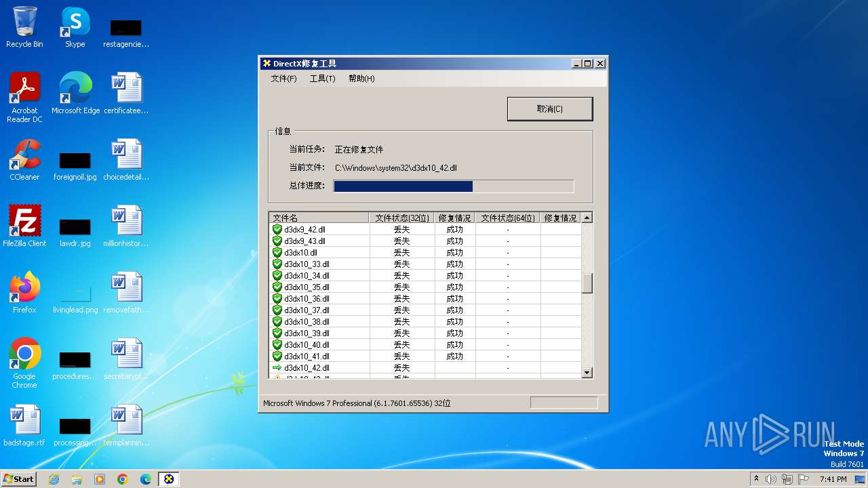Click green shield icon for d3dx9_43.dll
868x488 pixels.
click(x=277, y=241)
